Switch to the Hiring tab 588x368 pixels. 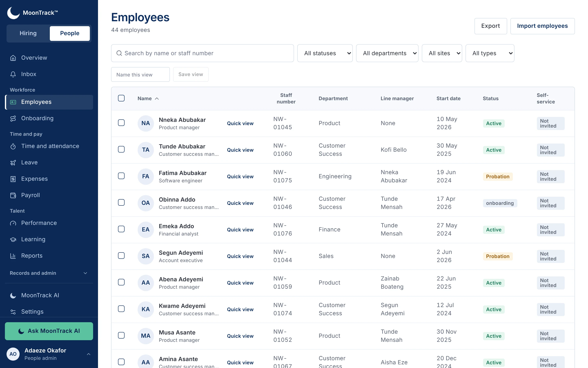(x=28, y=33)
